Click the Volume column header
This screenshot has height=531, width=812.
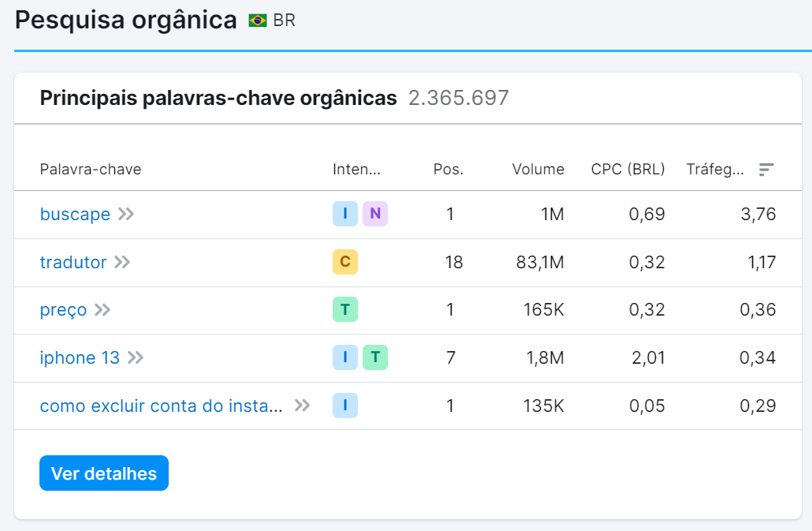click(x=538, y=169)
